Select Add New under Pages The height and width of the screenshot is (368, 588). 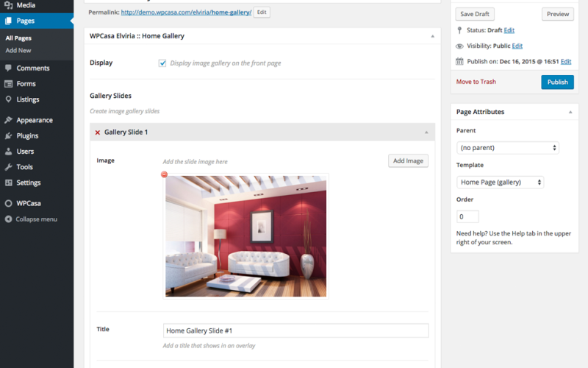tap(18, 50)
